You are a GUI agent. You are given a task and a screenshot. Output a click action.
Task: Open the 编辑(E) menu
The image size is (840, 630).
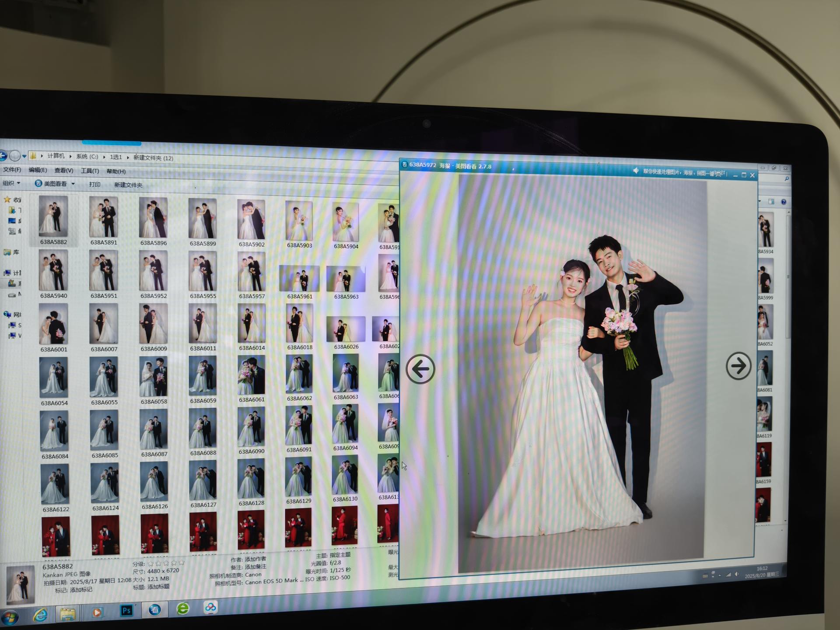[38, 170]
